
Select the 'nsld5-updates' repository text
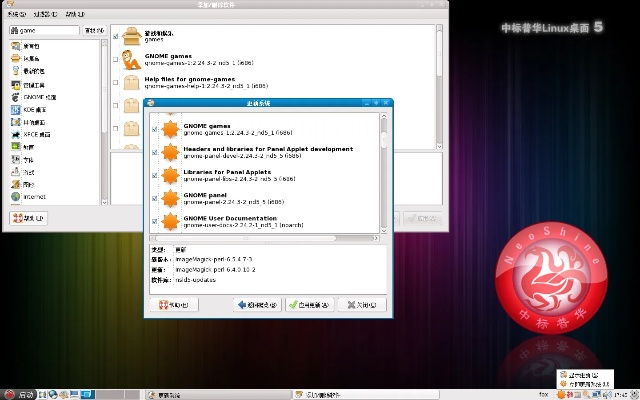[196, 280]
